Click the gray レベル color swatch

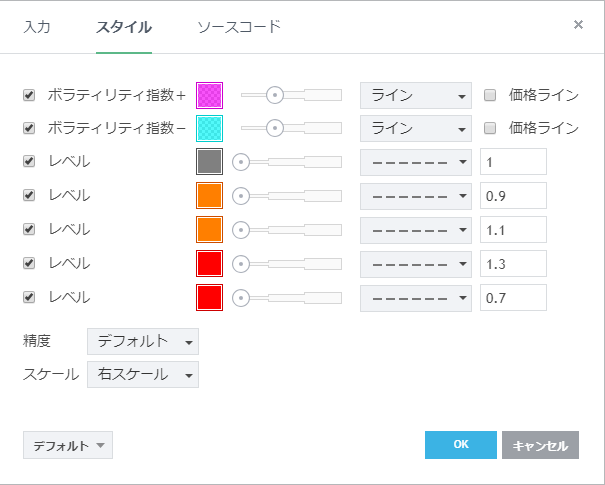coord(209,162)
